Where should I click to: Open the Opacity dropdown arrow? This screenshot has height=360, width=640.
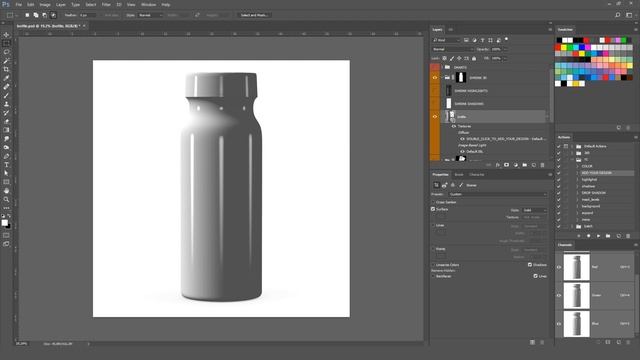(x=505, y=49)
